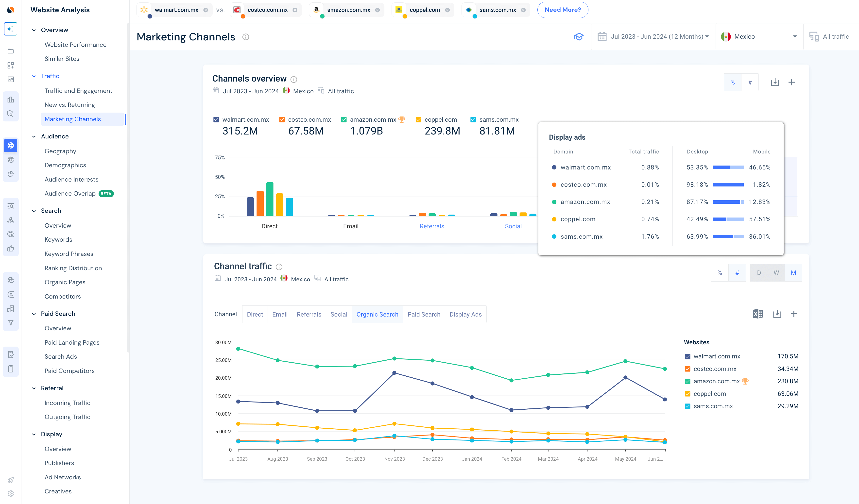This screenshot has height=504, width=859.
Task: Open the dashboard widgets-plus icon
Action: pyautogui.click(x=11, y=65)
